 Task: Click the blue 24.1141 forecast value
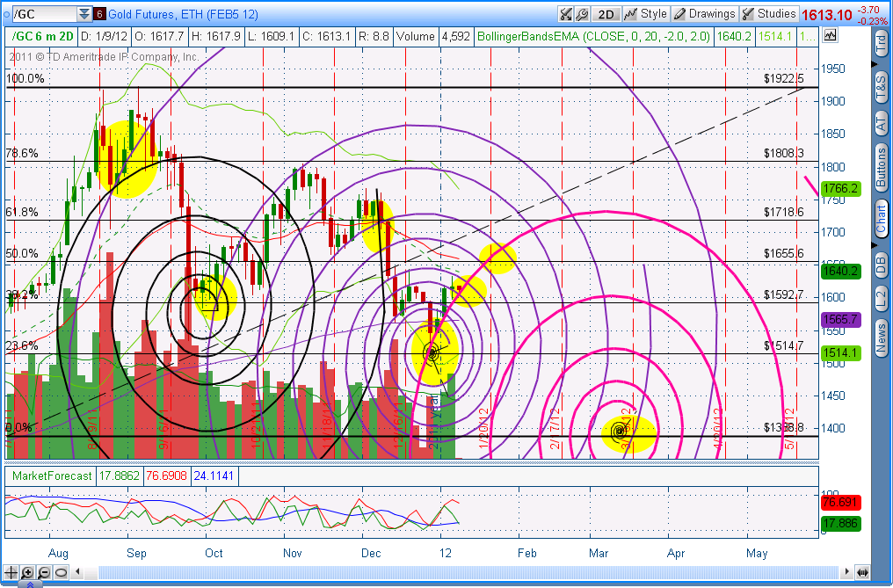click(214, 475)
